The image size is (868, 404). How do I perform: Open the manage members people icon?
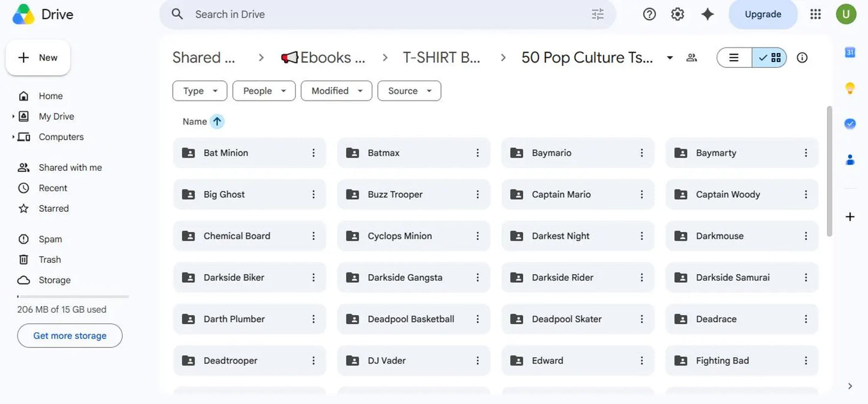(692, 58)
